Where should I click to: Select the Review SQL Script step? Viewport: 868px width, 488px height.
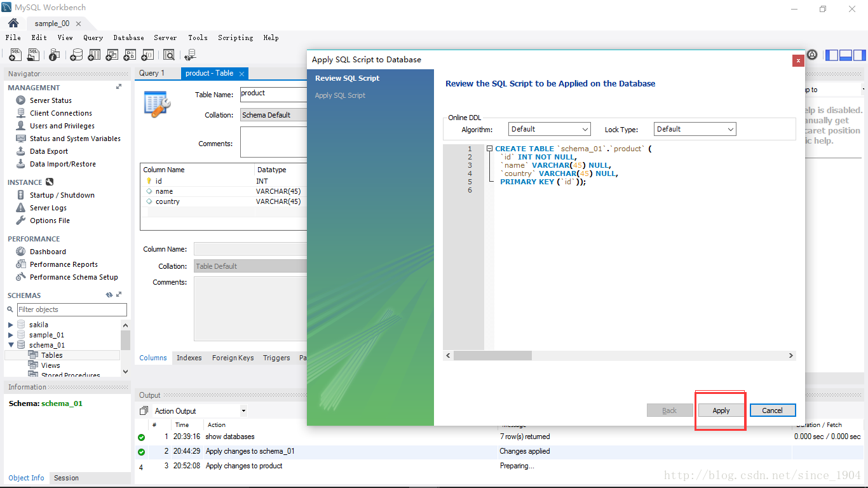(347, 78)
